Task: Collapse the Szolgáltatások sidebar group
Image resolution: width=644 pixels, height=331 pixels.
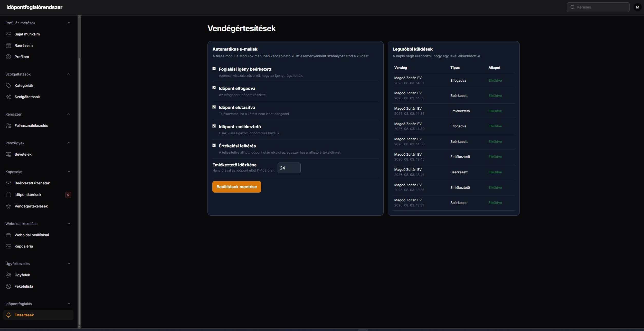Action: (69, 74)
